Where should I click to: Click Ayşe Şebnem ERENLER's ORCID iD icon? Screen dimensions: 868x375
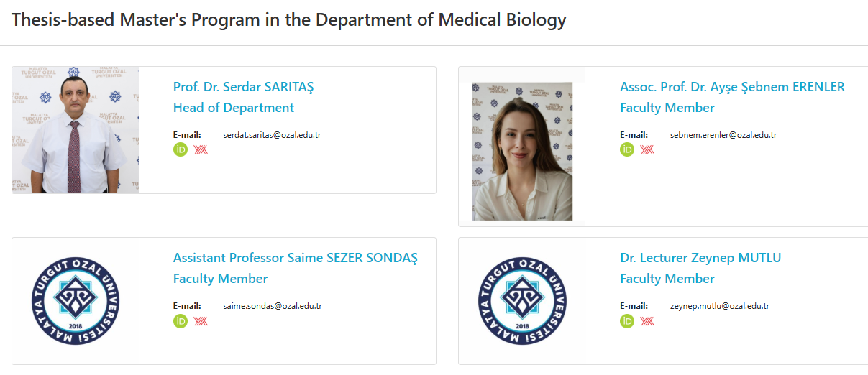[627, 149]
